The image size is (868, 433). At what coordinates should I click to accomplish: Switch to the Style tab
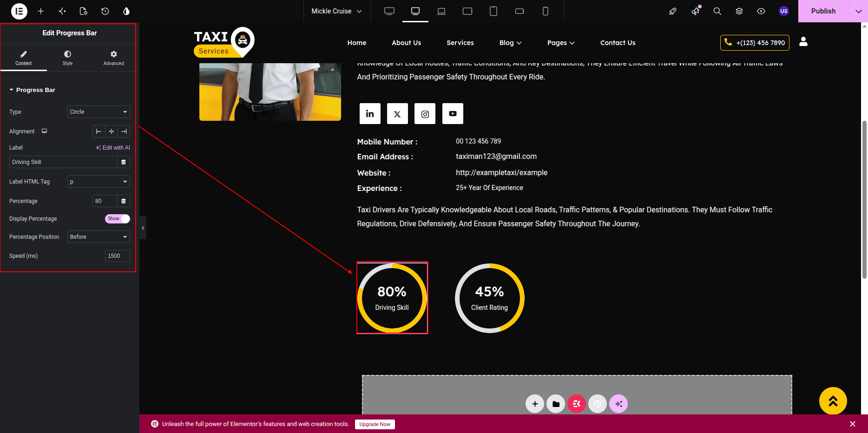click(x=68, y=58)
